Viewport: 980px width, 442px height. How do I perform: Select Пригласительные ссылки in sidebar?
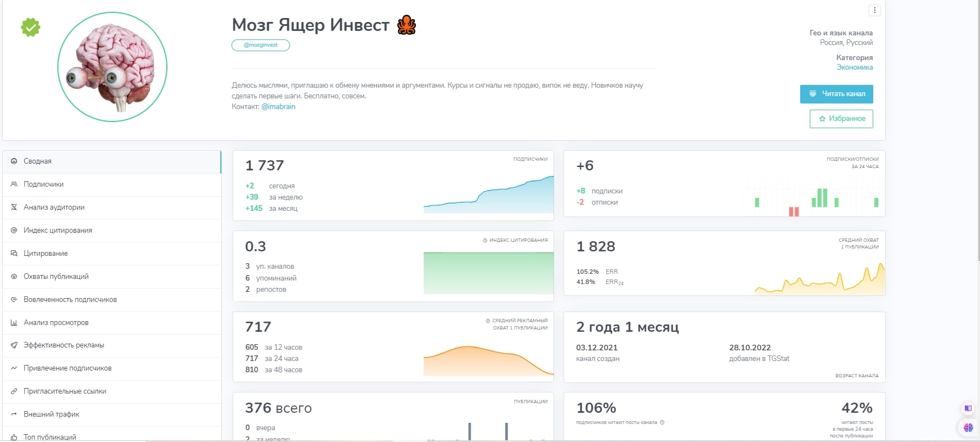pyautogui.click(x=112, y=391)
